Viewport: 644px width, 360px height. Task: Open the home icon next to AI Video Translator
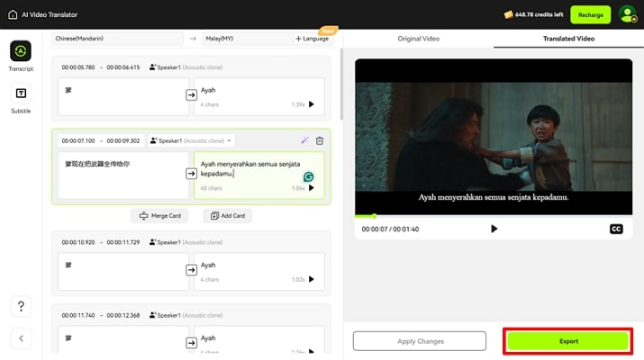click(13, 14)
